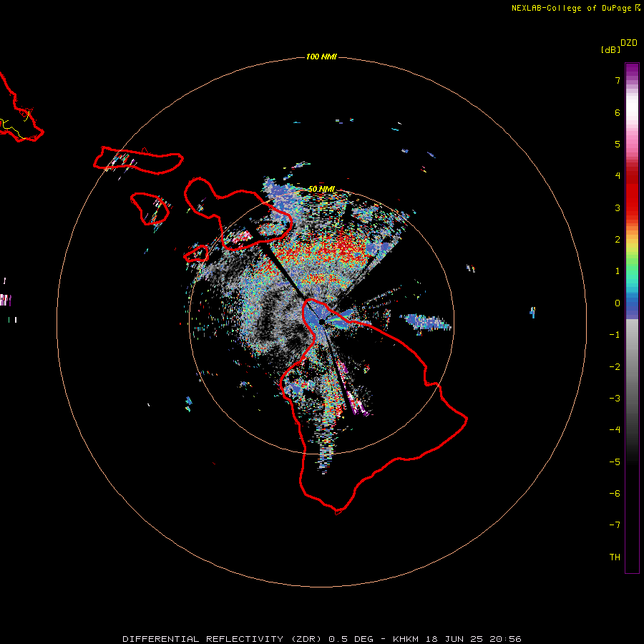
Task: Click the scale value -4
Action: click(615, 430)
